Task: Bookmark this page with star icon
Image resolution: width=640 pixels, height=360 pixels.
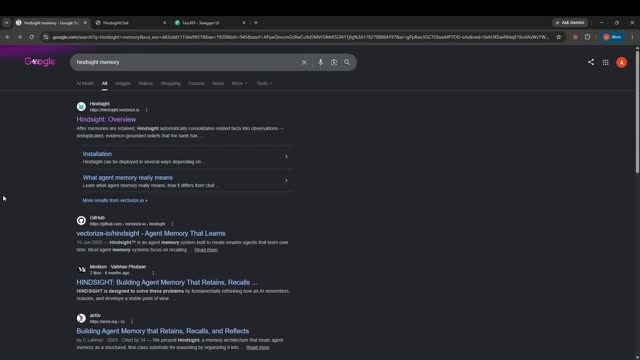Action: tap(558, 37)
